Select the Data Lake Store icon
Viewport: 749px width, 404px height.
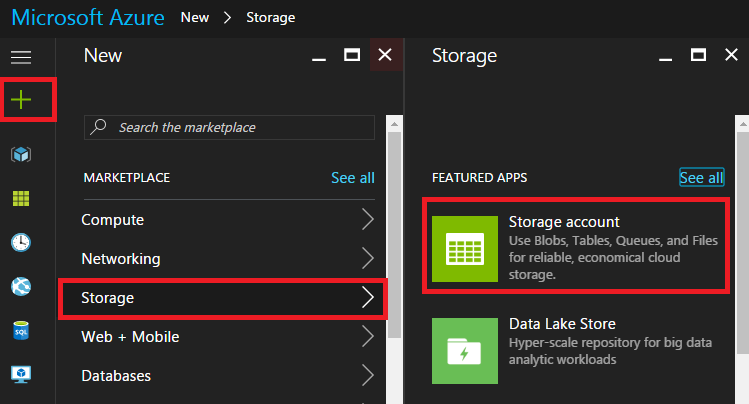[463, 351]
